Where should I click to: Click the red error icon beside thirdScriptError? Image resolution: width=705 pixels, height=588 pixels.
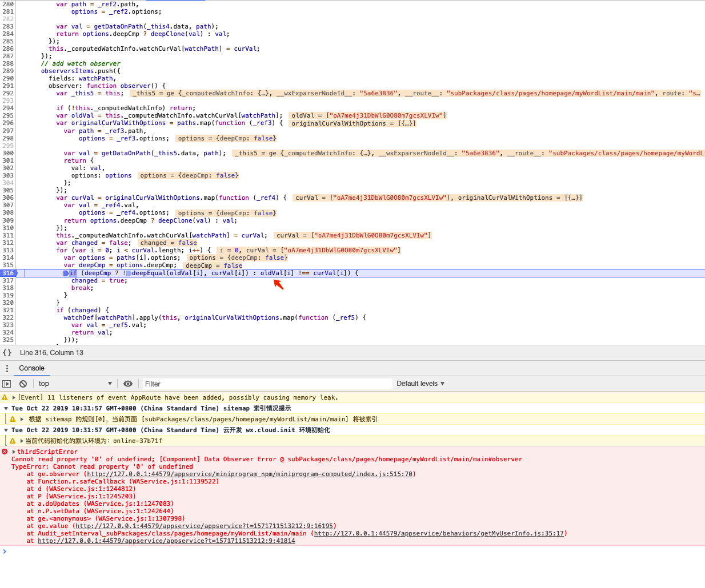pyautogui.click(x=6, y=452)
